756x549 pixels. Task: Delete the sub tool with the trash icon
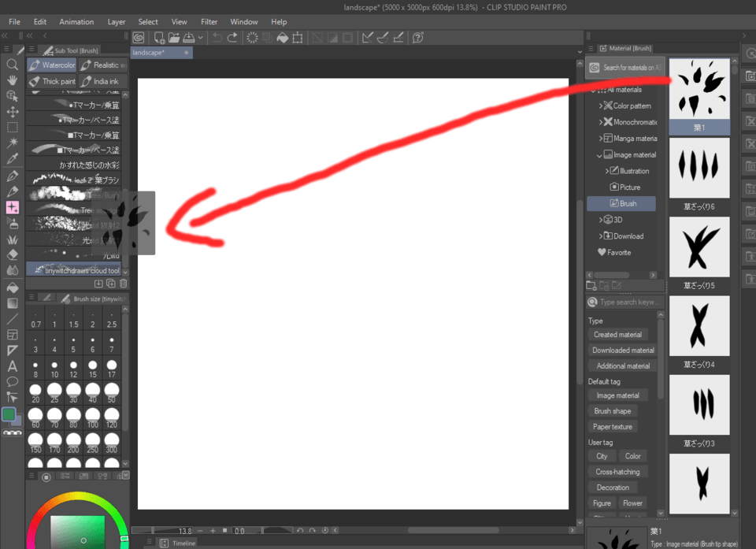click(x=124, y=284)
